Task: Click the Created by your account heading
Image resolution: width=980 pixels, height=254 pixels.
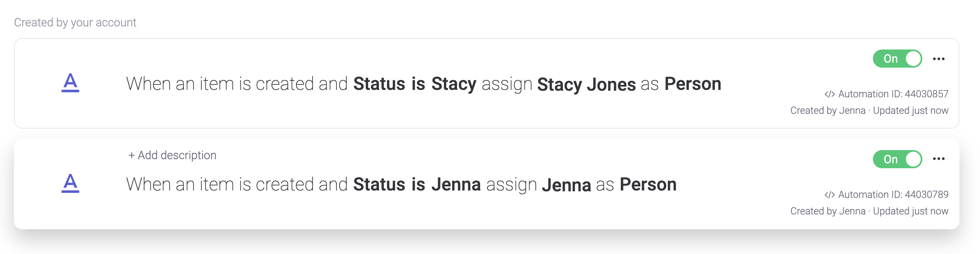Action: [75, 23]
